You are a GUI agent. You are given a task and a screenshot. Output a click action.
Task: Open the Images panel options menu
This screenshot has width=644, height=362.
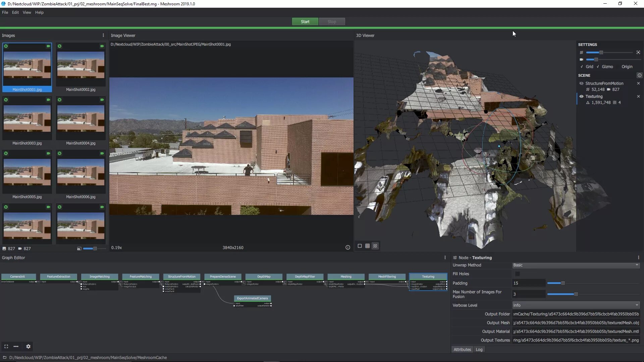(x=103, y=36)
